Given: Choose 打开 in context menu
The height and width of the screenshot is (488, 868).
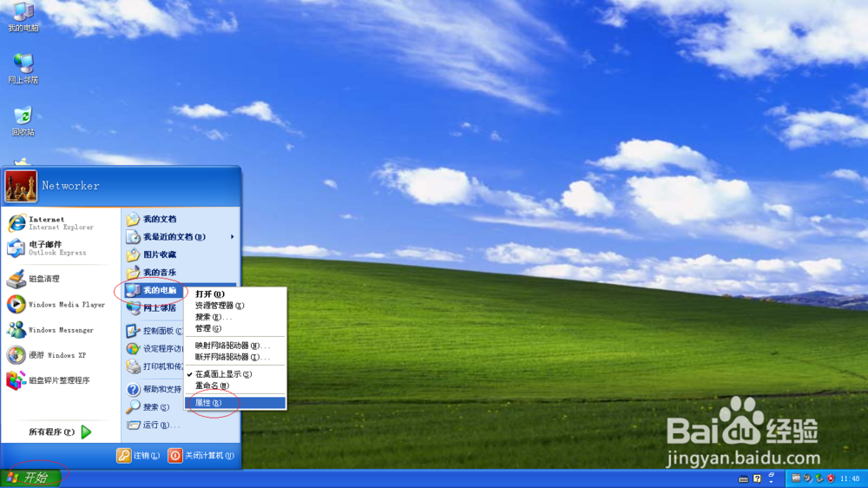Looking at the screenshot, I should click(x=235, y=294).
